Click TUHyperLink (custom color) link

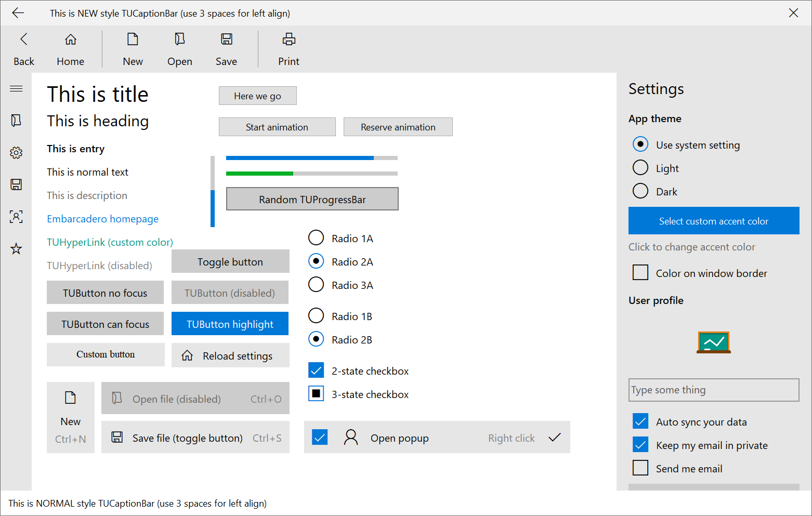point(110,242)
